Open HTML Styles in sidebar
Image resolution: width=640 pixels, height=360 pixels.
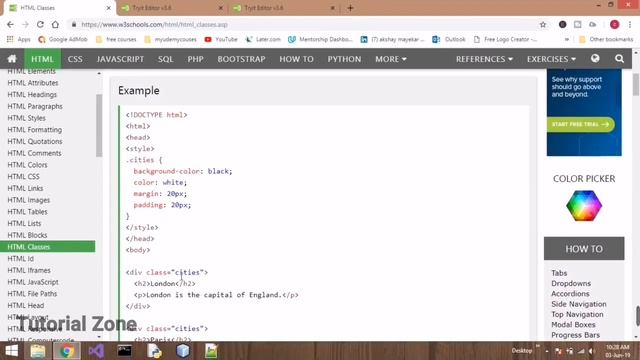(x=26, y=118)
